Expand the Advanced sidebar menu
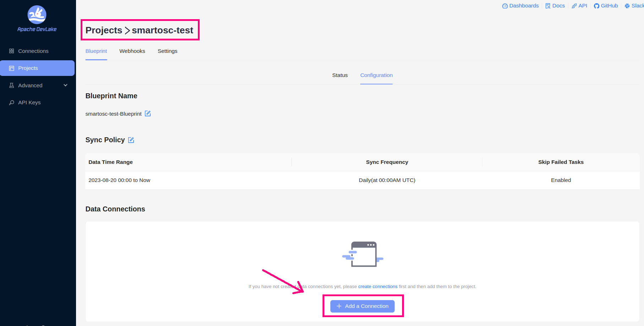 tap(31, 85)
